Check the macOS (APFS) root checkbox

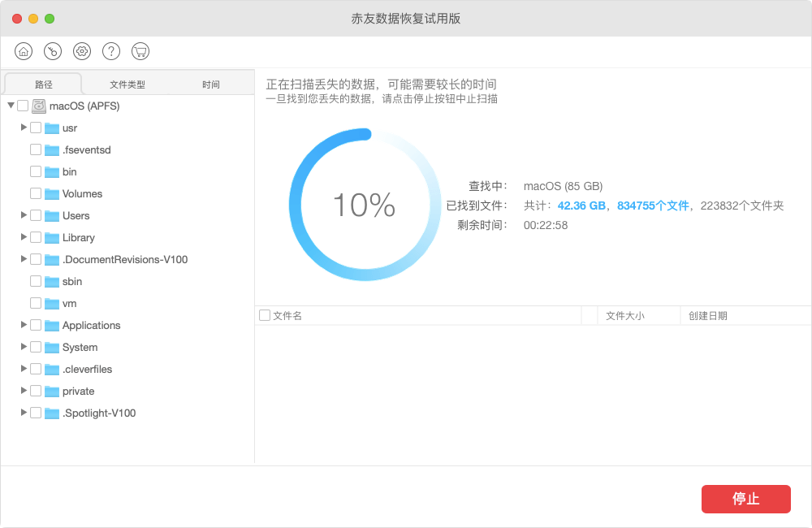(23, 106)
